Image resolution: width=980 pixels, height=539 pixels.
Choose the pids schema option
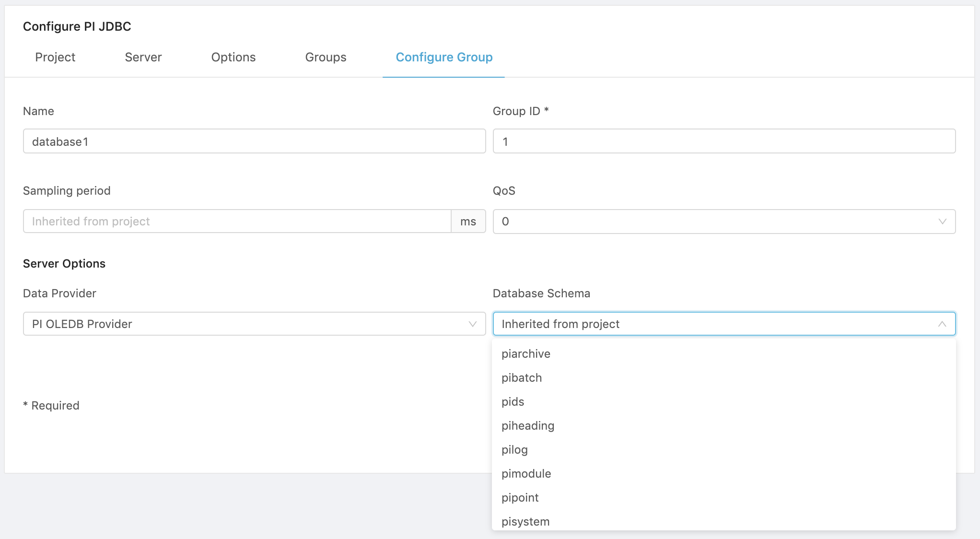513,401
